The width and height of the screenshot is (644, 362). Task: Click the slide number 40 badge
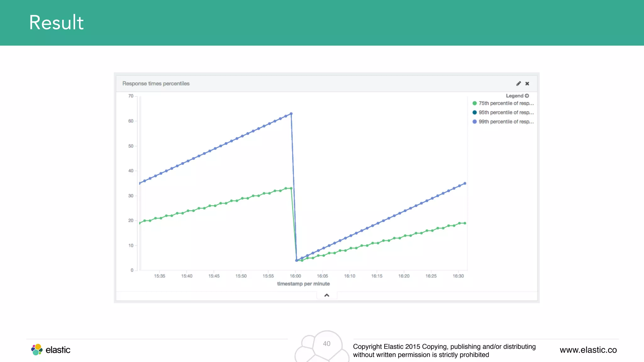327,344
